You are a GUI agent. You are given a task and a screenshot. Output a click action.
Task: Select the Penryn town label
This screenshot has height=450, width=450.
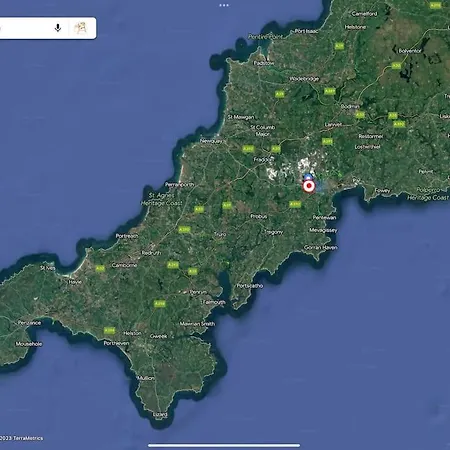pos(198,292)
